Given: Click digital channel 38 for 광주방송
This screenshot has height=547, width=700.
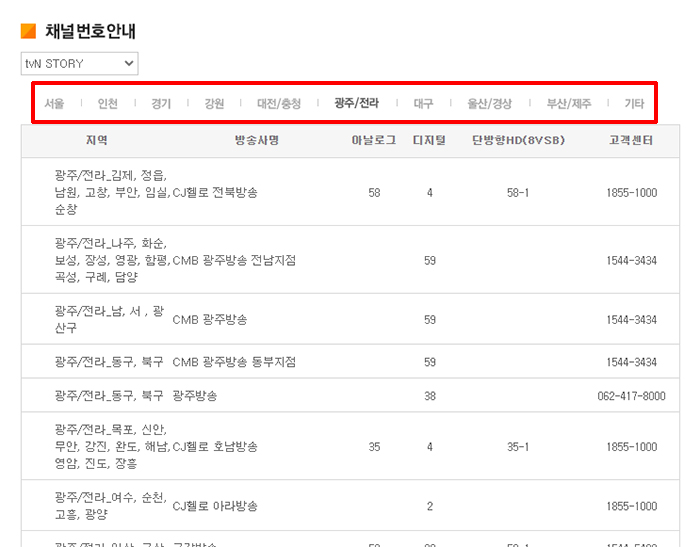Looking at the screenshot, I should tap(429, 396).
